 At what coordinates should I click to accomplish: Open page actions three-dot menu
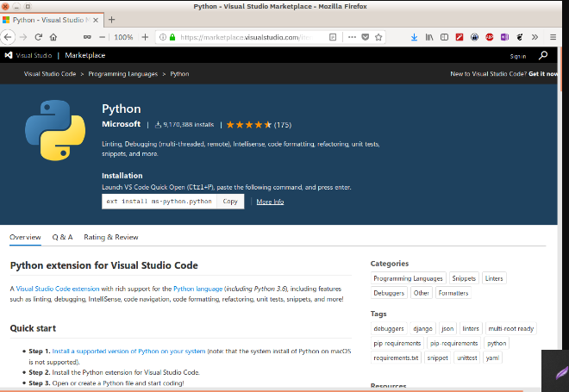tap(352, 37)
